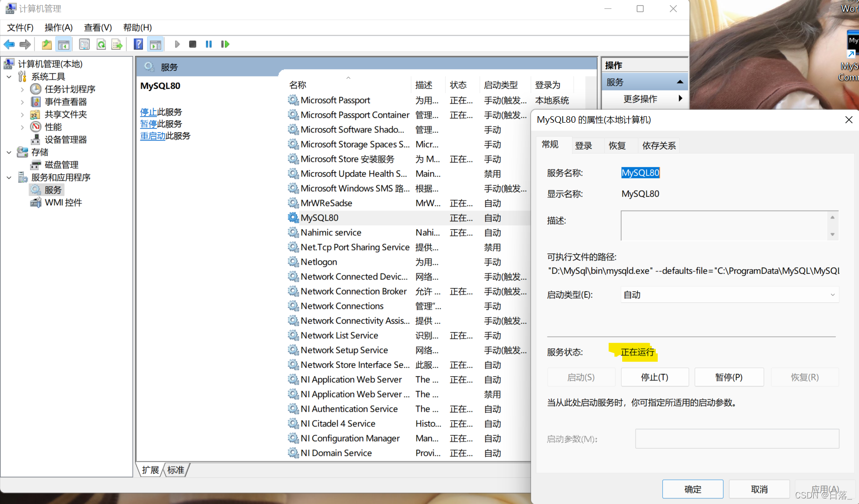Switch to 扩展 view tab
The height and width of the screenshot is (504, 859).
150,470
